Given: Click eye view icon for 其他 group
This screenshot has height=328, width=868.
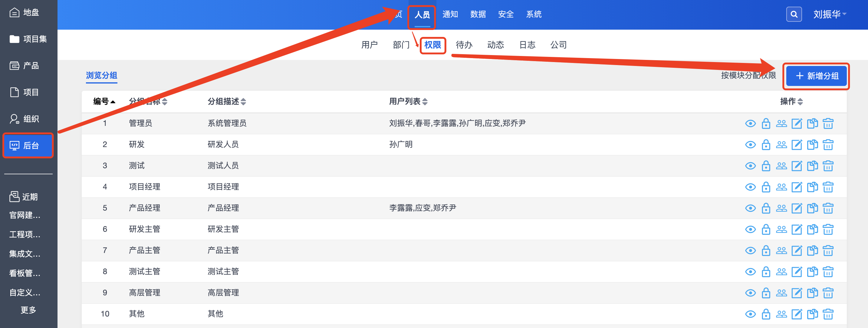Looking at the screenshot, I should pyautogui.click(x=750, y=314).
